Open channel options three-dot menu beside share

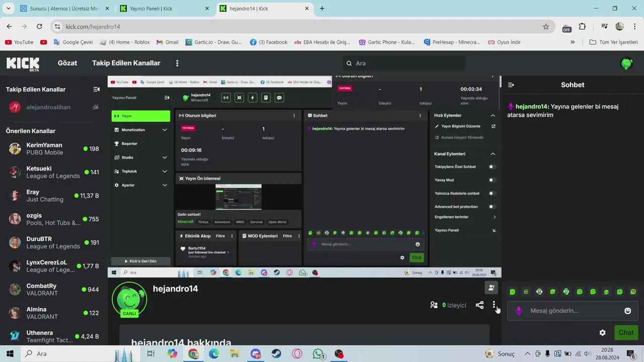click(494, 305)
